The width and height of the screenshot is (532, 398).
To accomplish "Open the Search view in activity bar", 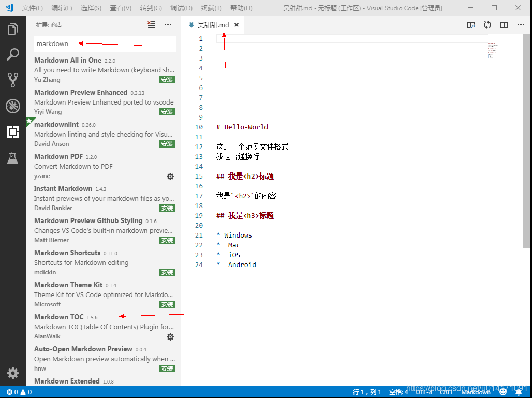I will [12, 54].
